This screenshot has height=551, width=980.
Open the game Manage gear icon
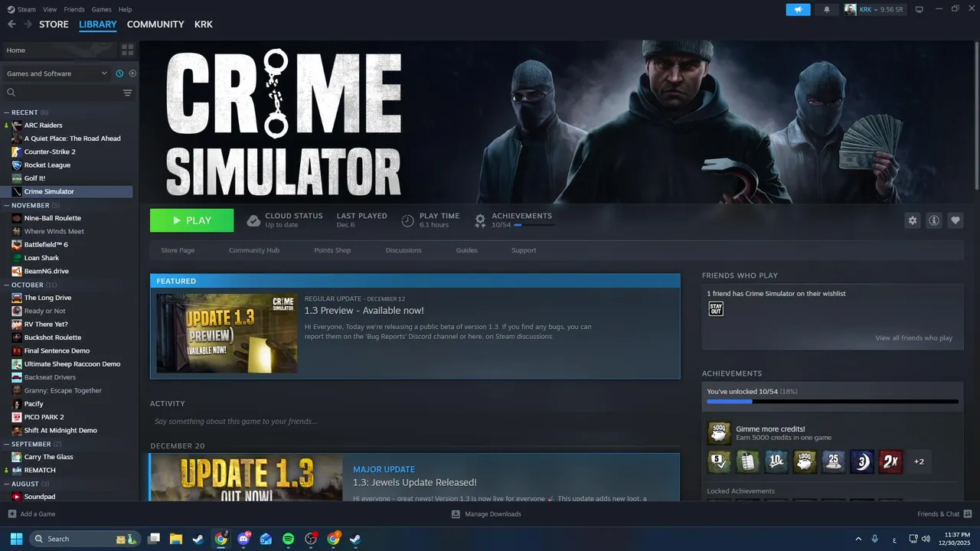click(x=912, y=220)
